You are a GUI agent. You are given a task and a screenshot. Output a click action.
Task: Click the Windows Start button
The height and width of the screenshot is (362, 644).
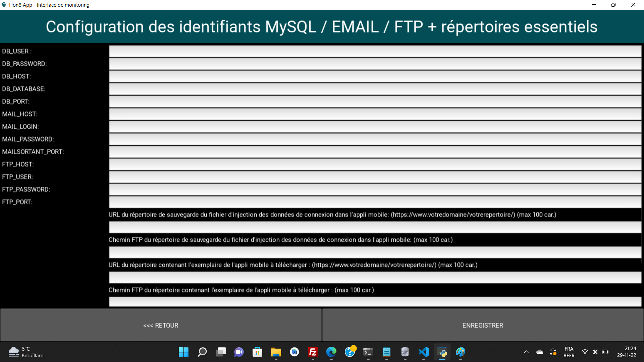pos(183,352)
